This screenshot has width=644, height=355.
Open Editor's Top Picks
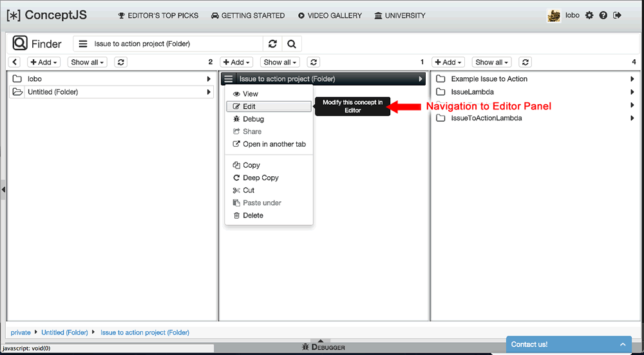(158, 15)
